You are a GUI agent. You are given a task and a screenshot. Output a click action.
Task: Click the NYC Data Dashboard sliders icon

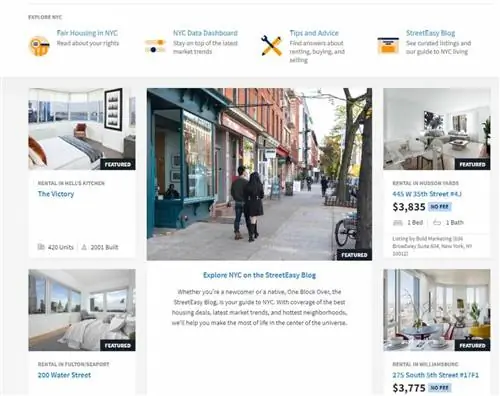tap(155, 46)
